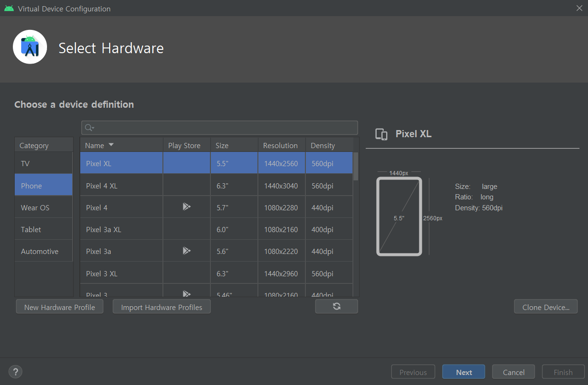Viewport: 588px width, 385px height.
Task: Click the Previous button
Action: point(413,372)
